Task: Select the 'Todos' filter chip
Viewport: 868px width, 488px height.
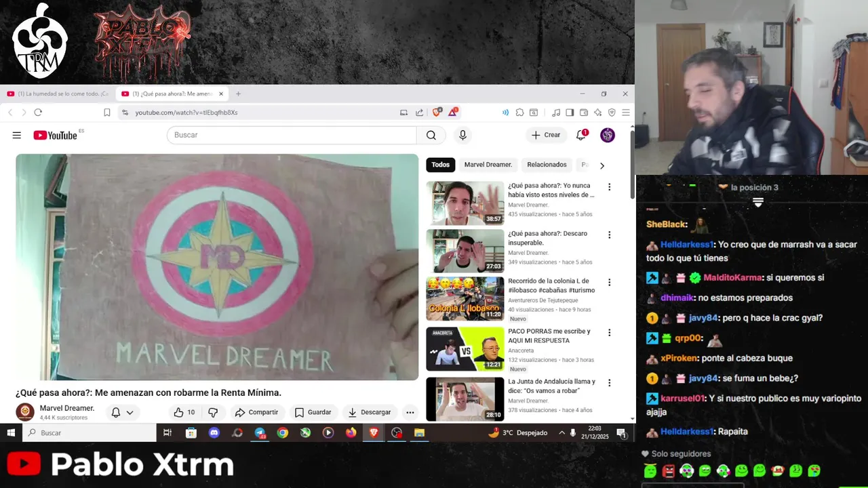Action: pyautogui.click(x=441, y=165)
